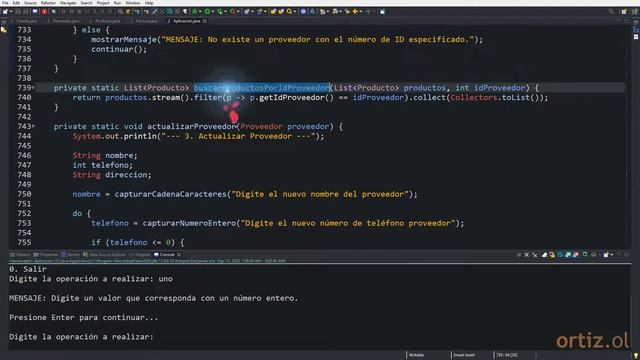
Task: Click the red Terminate toolbar icon
Action: 44,11
